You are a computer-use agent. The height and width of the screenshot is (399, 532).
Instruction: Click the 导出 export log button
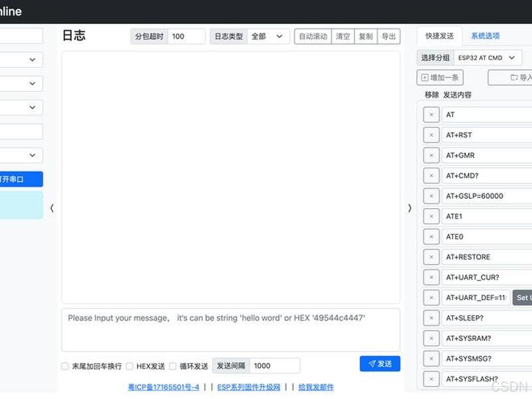(389, 37)
